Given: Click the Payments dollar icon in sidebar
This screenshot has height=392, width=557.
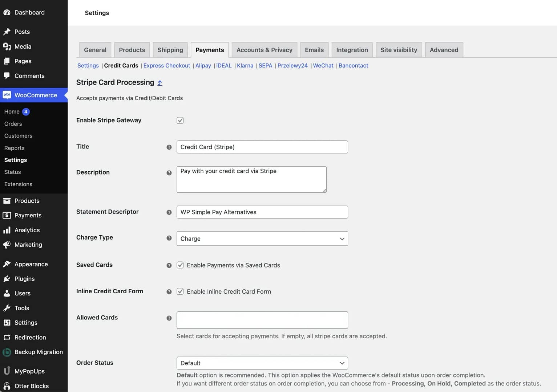Looking at the screenshot, I should click(x=7, y=215).
